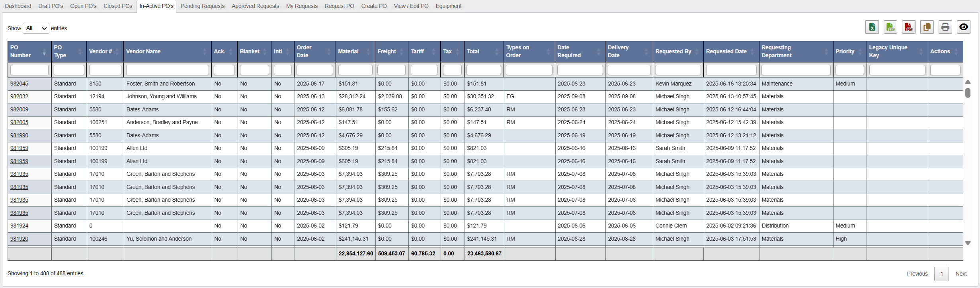Image resolution: width=980 pixels, height=288 pixels.
Task: Open Approved Requests tab
Action: click(255, 6)
